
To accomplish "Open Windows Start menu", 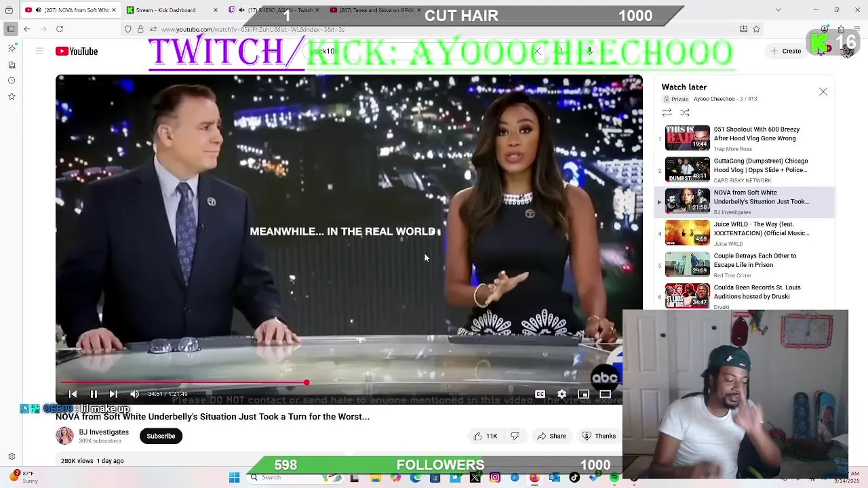I will tap(234, 478).
